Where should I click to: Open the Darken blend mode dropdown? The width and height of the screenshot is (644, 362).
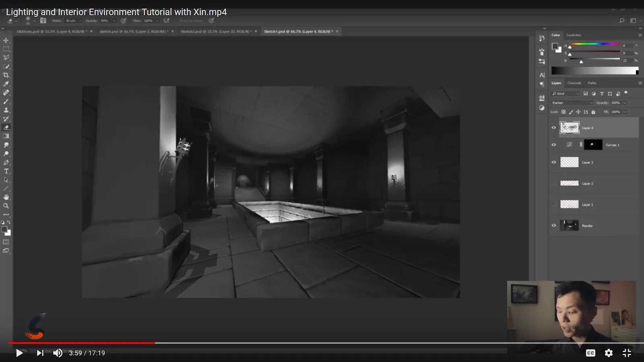(x=572, y=103)
